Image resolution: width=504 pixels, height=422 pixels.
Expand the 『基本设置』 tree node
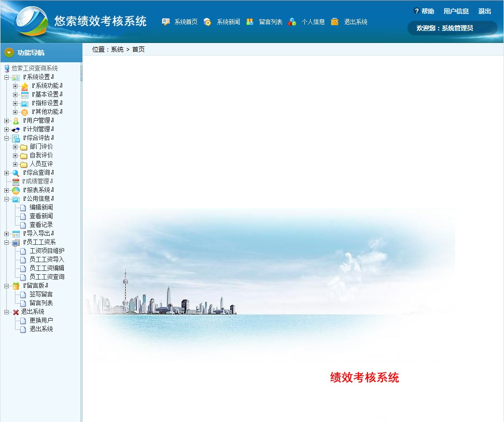15,95
